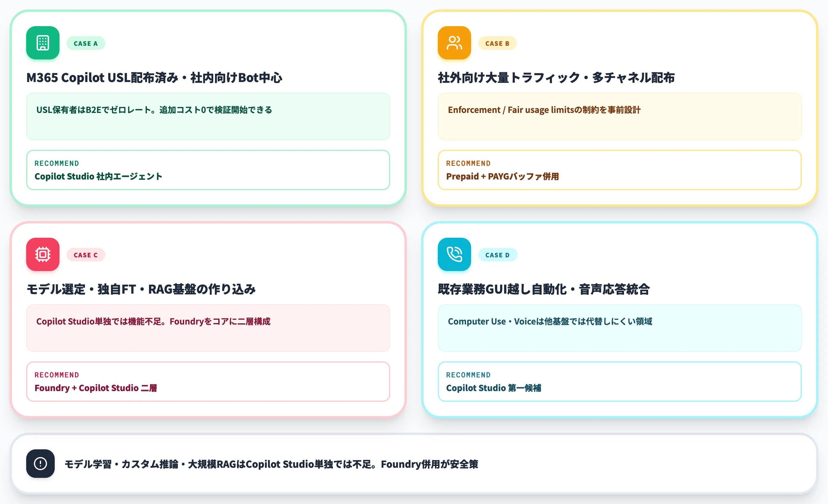Click heading '既存業務GUI越し自動化・音声応答統合'

coord(544,289)
